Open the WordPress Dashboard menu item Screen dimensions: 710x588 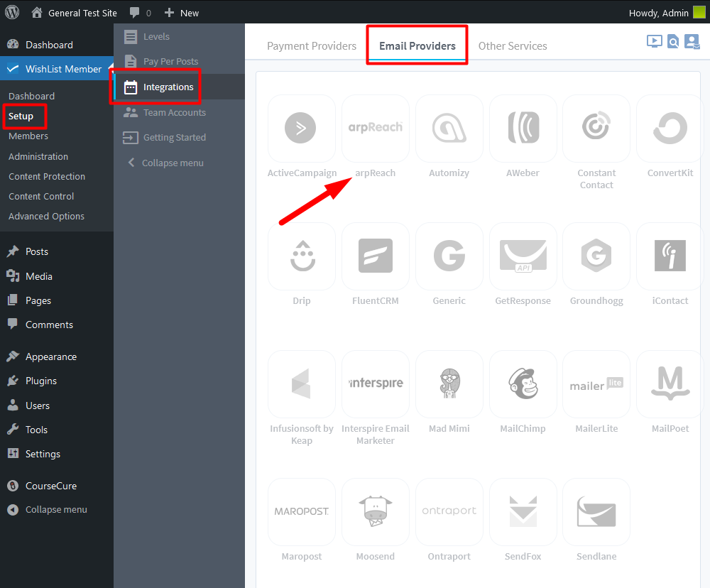57,45
